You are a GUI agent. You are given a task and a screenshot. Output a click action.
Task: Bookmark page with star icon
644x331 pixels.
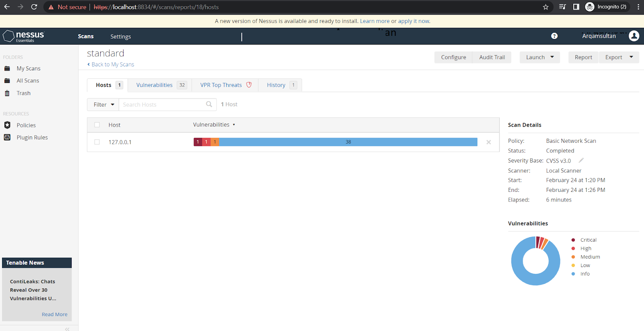click(x=546, y=7)
